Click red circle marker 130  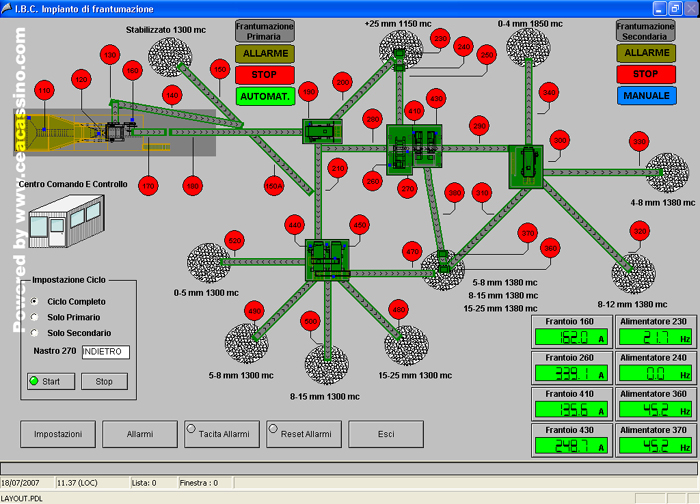(110, 55)
